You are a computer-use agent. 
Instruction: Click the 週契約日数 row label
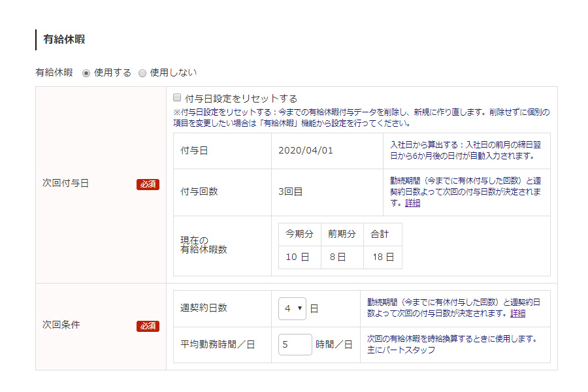point(204,308)
